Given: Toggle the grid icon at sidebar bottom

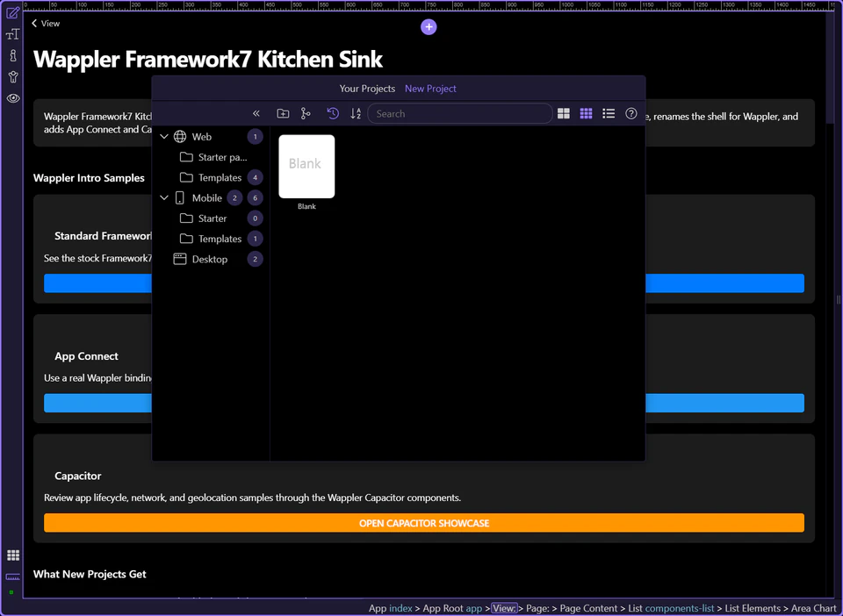Looking at the screenshot, I should 13,555.
